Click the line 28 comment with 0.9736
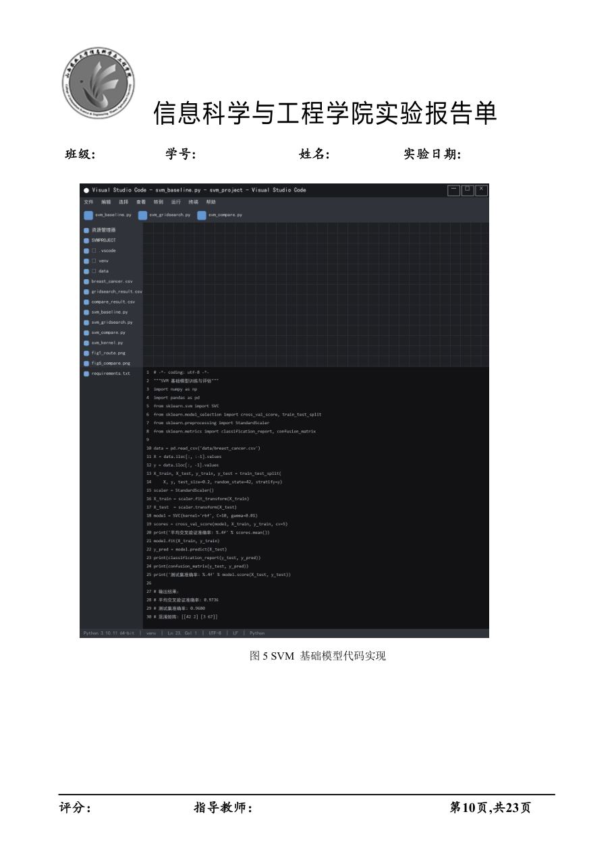Image resolution: width=614 pixels, height=868 pixels. tap(186, 600)
